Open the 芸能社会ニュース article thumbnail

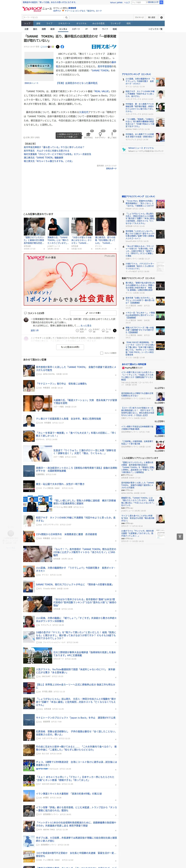tap(39, 66)
